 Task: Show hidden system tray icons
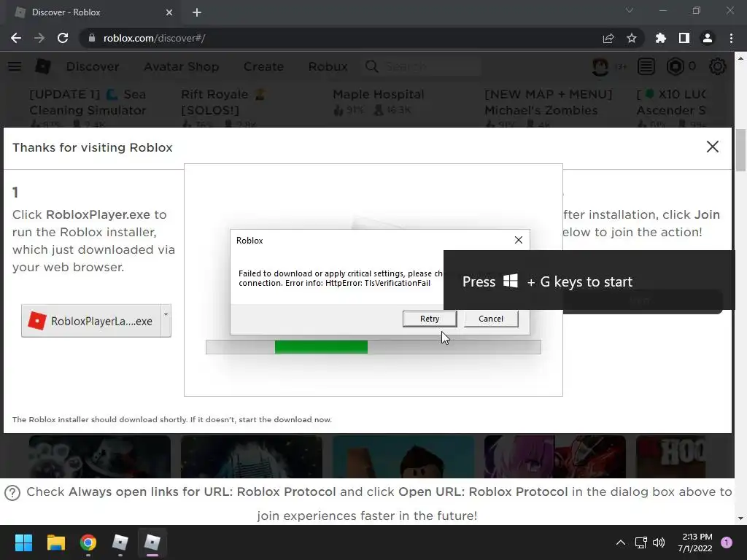pyautogui.click(x=621, y=542)
